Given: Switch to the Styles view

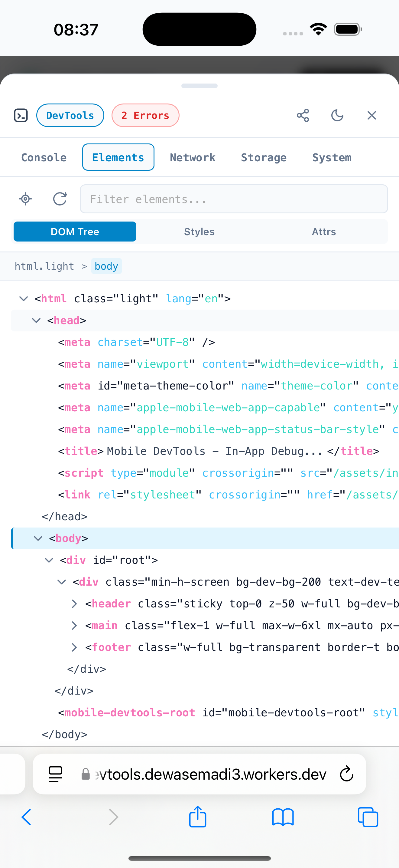Looking at the screenshot, I should [x=199, y=232].
